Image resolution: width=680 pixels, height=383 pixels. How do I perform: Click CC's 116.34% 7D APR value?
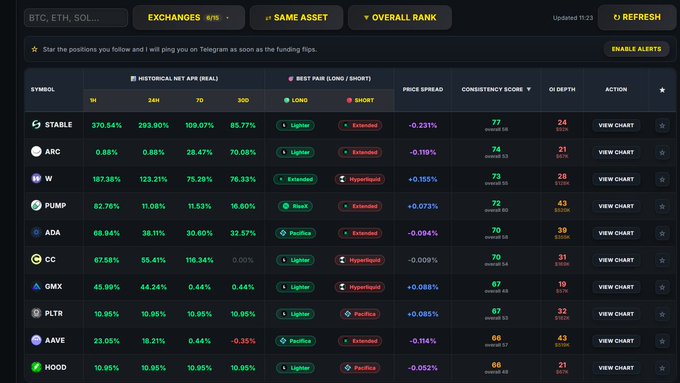[199, 260]
